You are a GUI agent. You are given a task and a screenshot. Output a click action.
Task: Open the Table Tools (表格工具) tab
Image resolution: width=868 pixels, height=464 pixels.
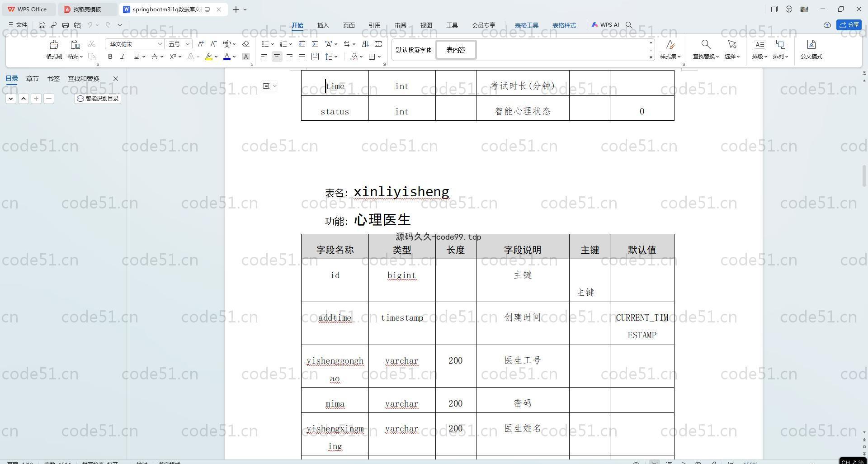(526, 25)
